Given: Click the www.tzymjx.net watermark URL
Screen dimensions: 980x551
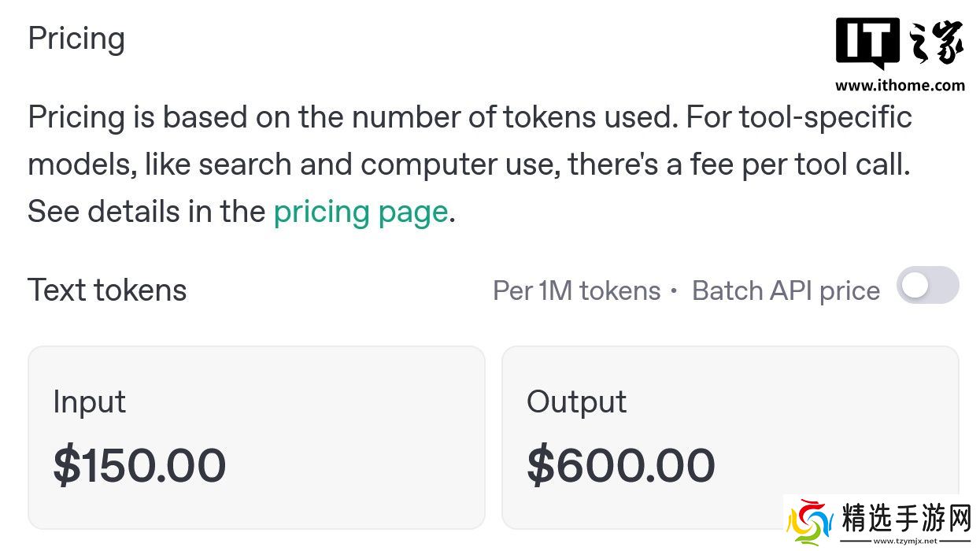Looking at the screenshot, I should tap(906, 542).
